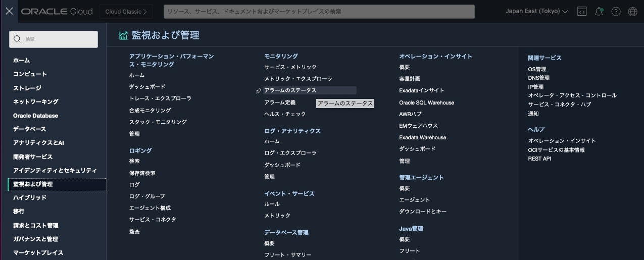Open DNS管理 in 関連サービス
Image resolution: width=644 pixels, height=260 pixels.
point(538,78)
